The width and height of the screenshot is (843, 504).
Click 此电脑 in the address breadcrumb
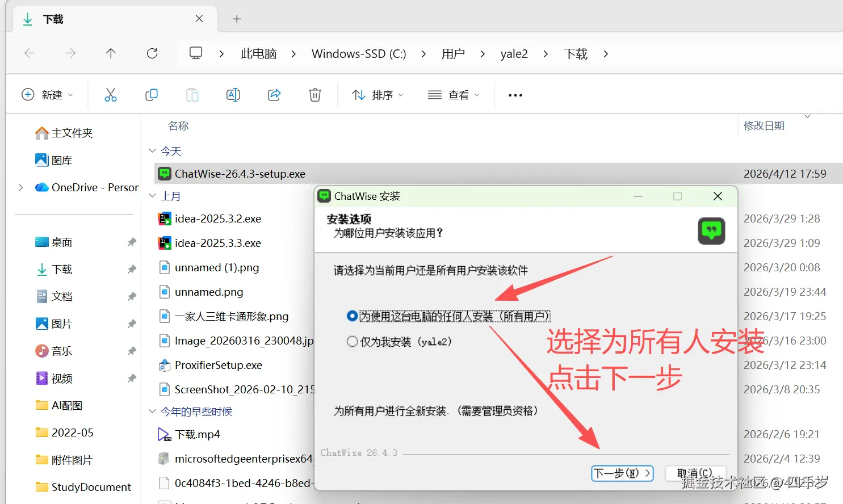pos(259,54)
